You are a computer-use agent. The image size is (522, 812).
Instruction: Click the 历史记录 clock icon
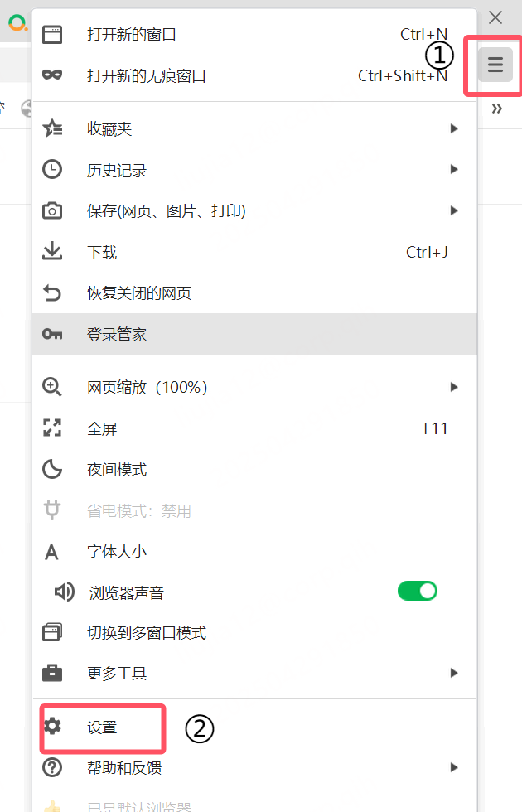tap(52, 169)
